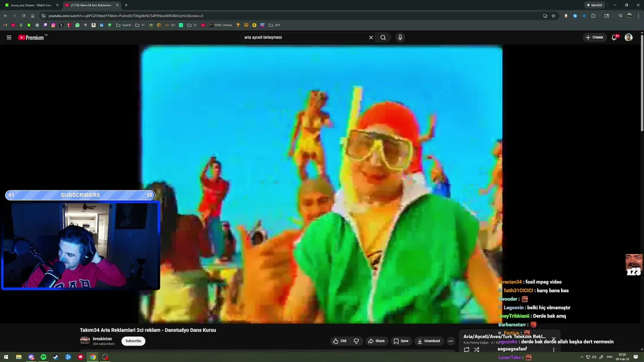
Task: Open the WhatsApp bookmark icon
Action: click(x=77, y=25)
